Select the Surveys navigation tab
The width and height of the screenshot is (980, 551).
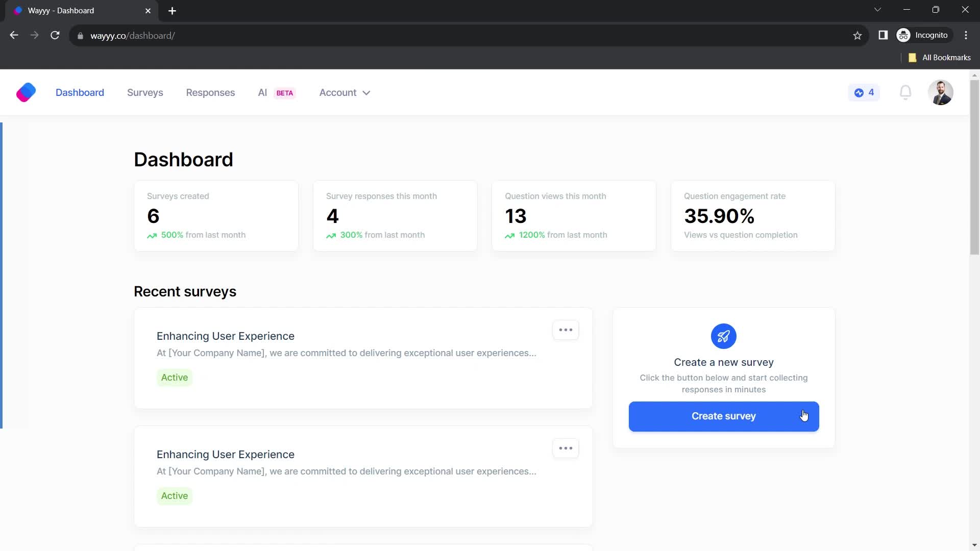(145, 92)
